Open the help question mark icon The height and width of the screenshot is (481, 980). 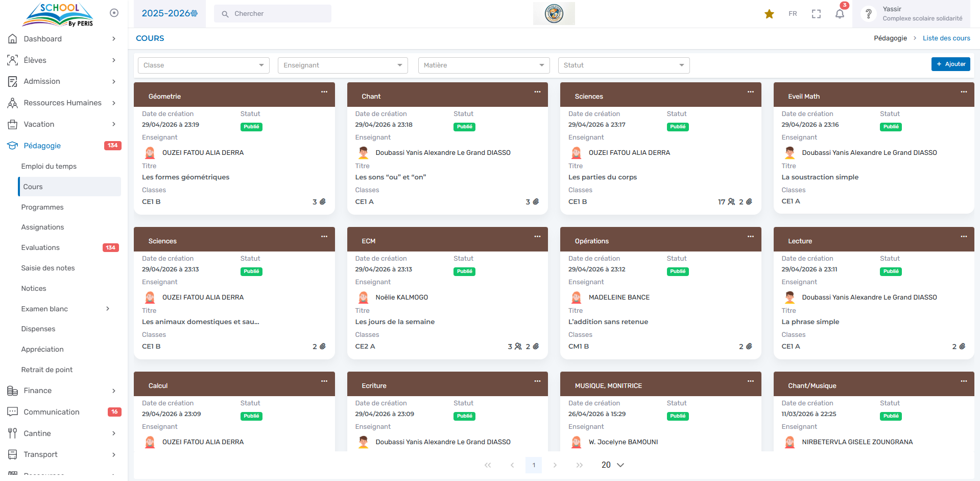868,14
